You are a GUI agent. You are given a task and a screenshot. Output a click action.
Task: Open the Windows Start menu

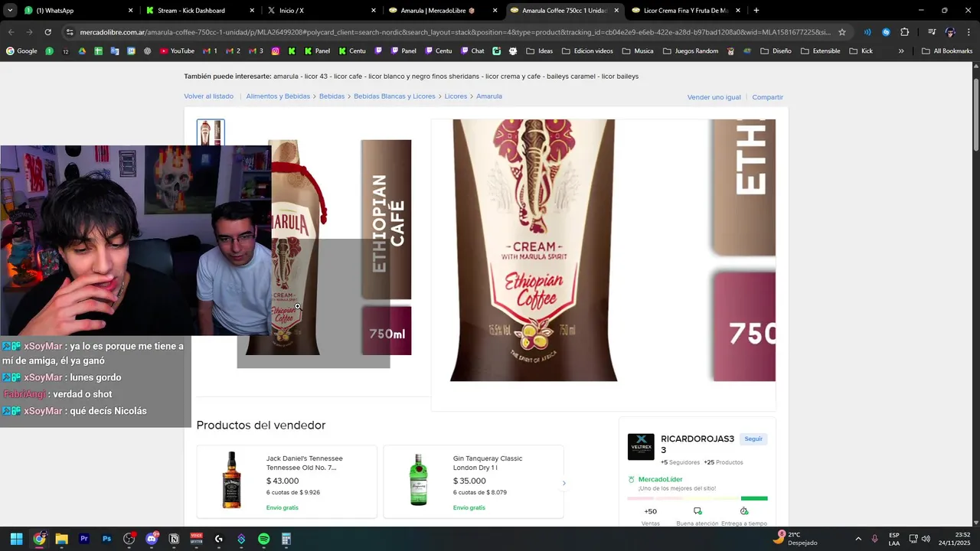point(16,539)
